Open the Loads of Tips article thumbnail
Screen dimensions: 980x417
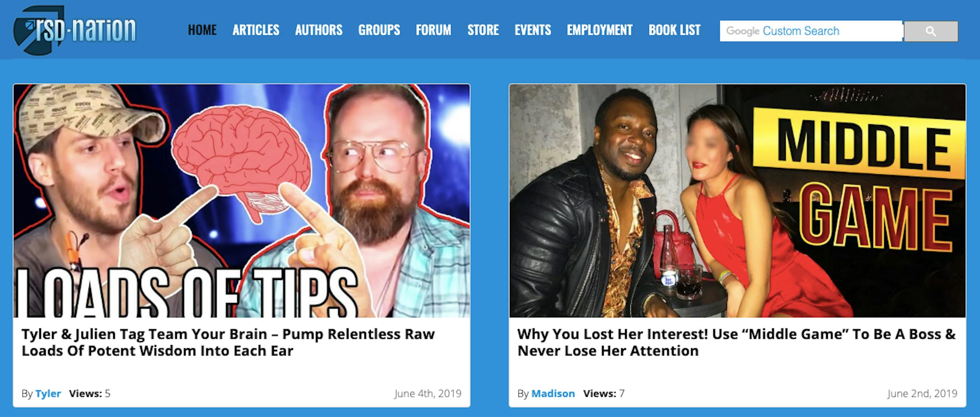tap(242, 201)
